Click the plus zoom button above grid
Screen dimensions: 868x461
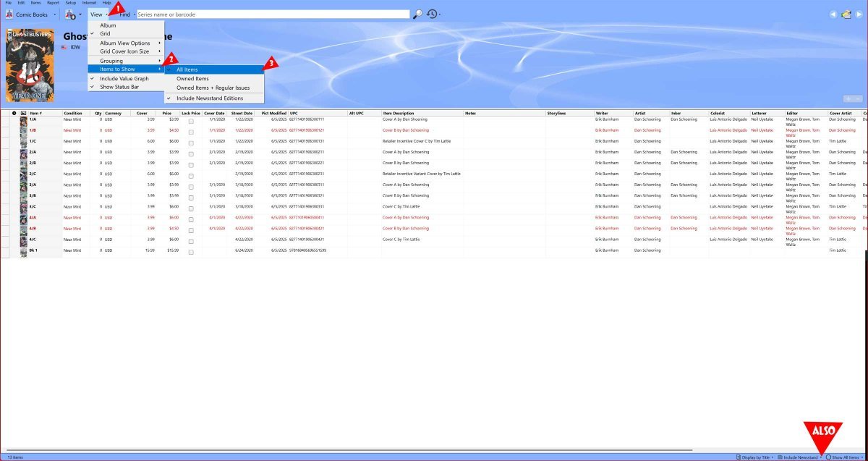[x=848, y=98]
